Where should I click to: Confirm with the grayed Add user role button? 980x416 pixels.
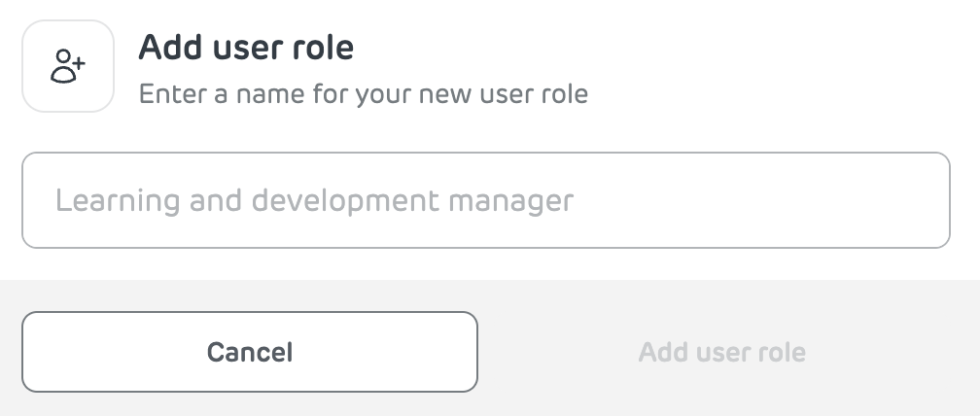[x=721, y=352]
